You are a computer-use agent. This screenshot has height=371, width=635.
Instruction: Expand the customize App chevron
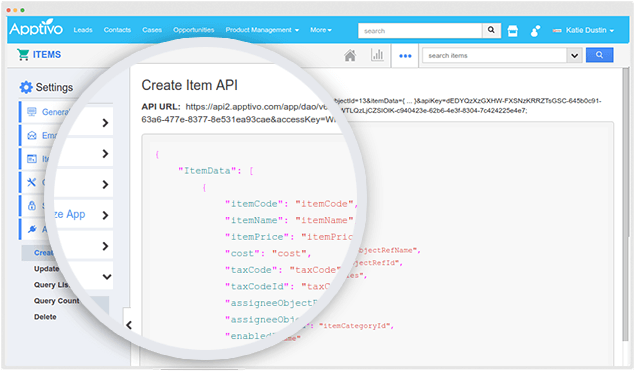(105, 215)
